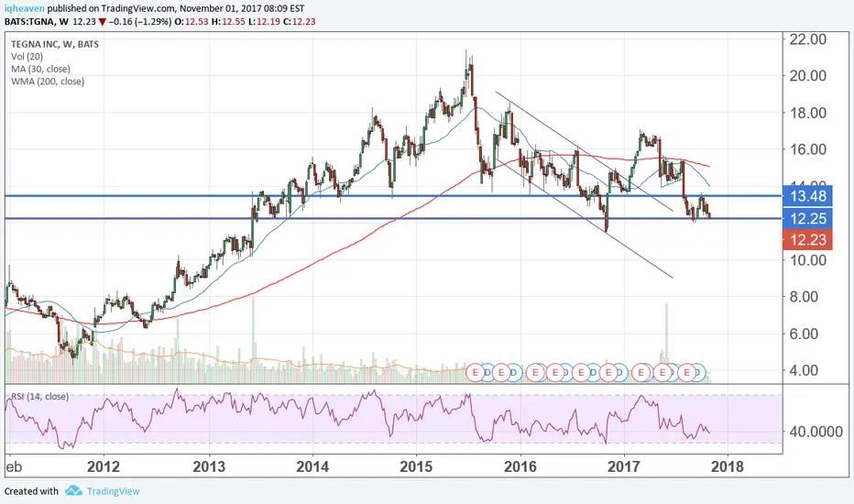This screenshot has height=504, width=854.
Task: Click the TEGNA INC, W, BATS legend title
Action: pos(54,44)
